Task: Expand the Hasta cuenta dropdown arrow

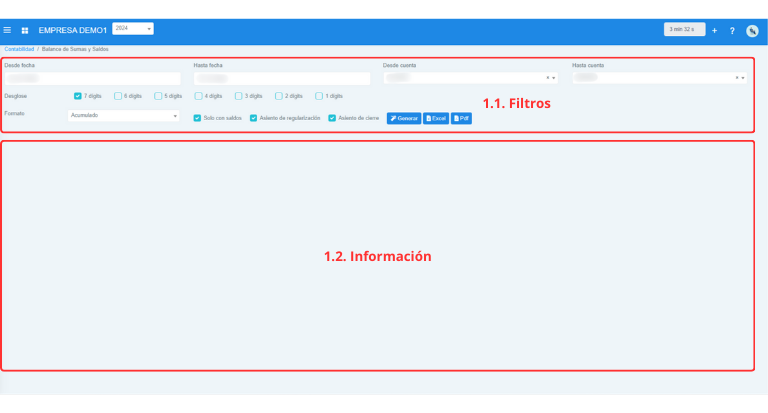Action: click(x=743, y=78)
